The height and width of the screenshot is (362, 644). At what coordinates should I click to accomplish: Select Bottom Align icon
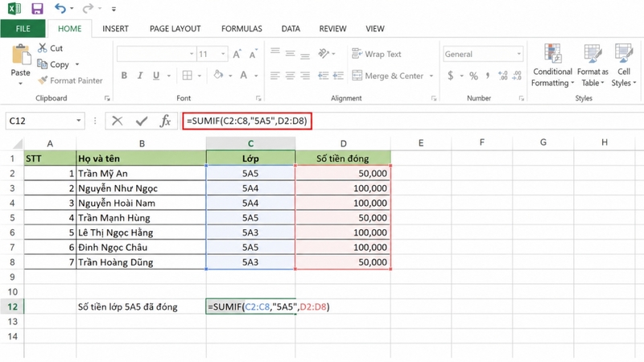pyautogui.click(x=305, y=56)
